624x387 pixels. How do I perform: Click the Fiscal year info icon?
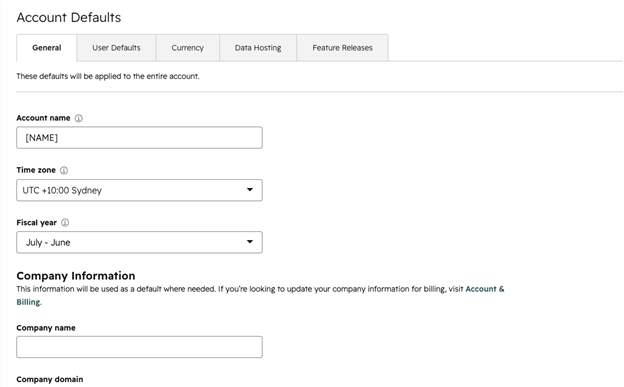point(65,223)
